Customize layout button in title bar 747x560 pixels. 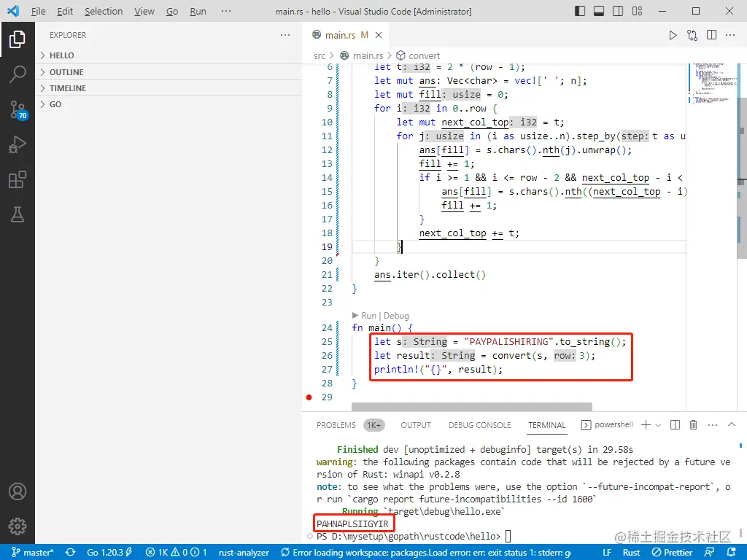(637, 11)
